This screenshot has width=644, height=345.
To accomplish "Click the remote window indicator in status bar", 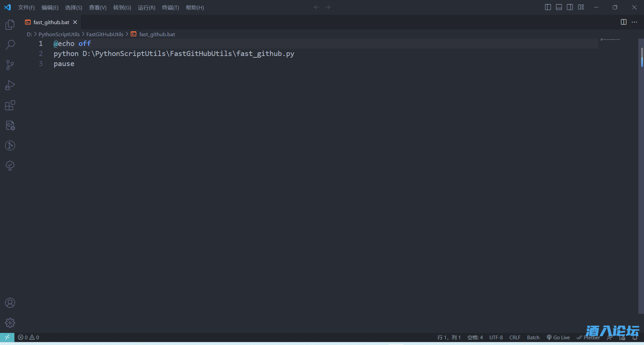I will pyautogui.click(x=7, y=337).
